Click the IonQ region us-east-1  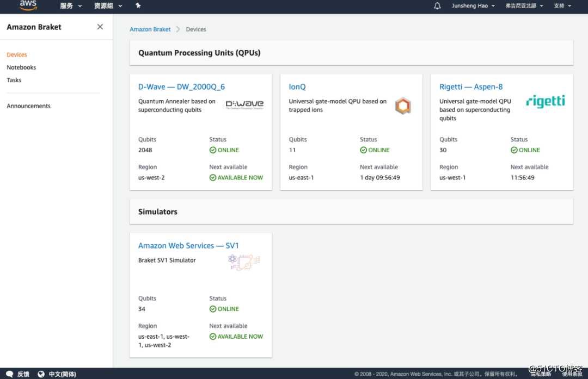(301, 177)
